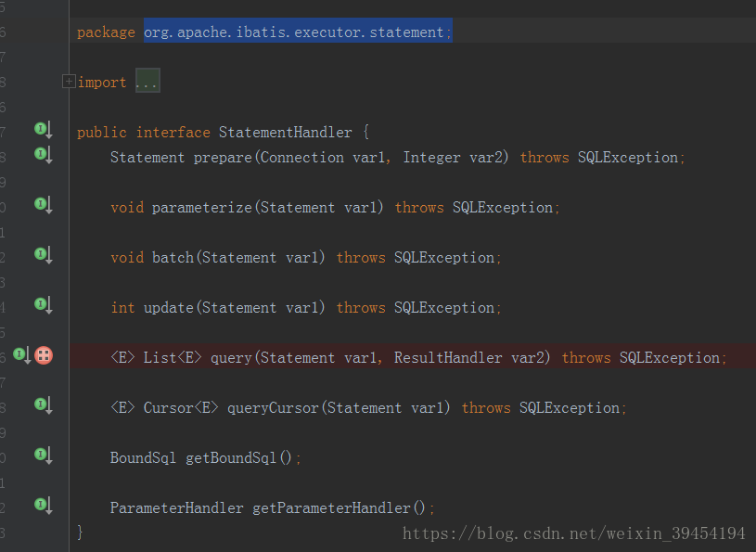This screenshot has height=552, width=756.
Task: Click 'Cursor<E>' return type
Action: click(181, 408)
